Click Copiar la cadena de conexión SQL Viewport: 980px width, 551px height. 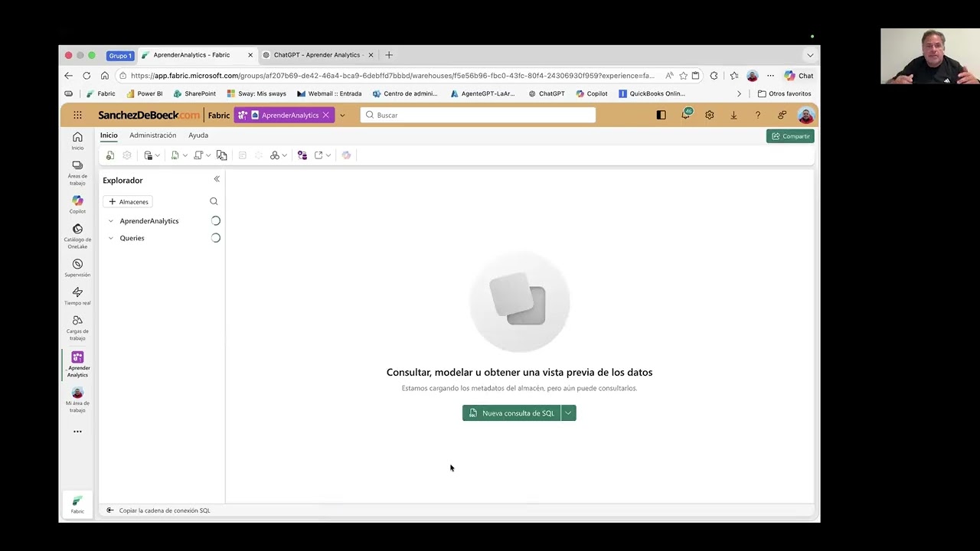click(165, 510)
